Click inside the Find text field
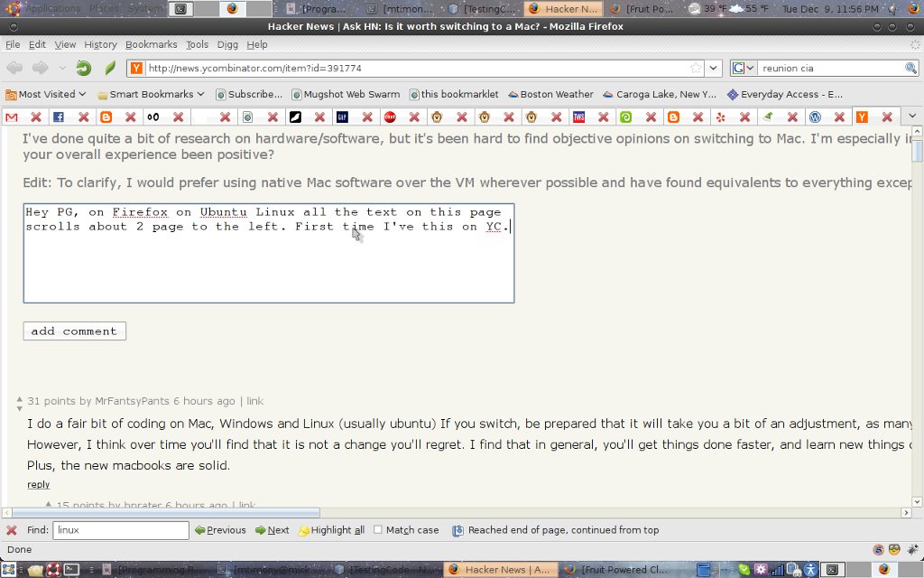Image resolution: width=924 pixels, height=578 pixels. pyautogui.click(x=120, y=530)
